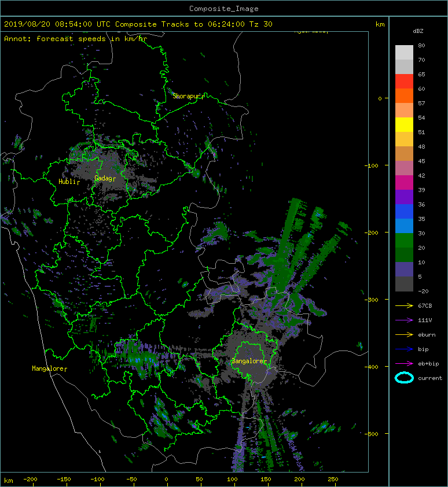Image resolution: width=448 pixels, height=487 pixels.
Task: Click the eburn arrow symbol in legend
Action: coord(404,334)
